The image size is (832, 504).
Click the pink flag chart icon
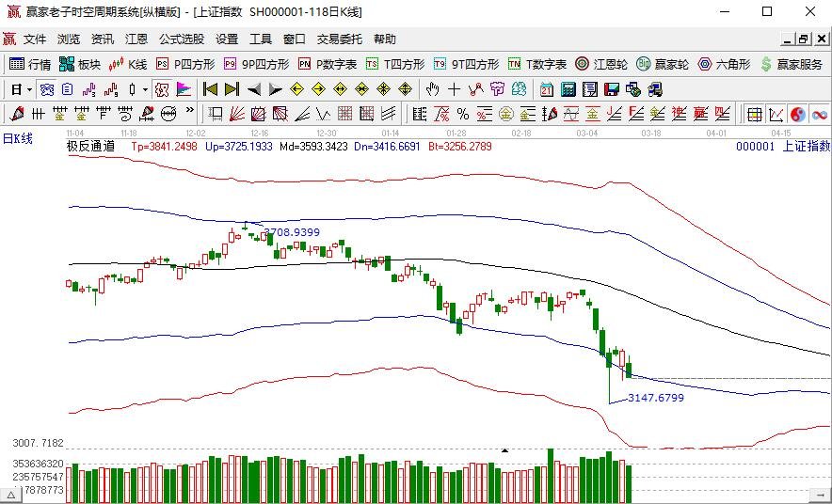[184, 89]
